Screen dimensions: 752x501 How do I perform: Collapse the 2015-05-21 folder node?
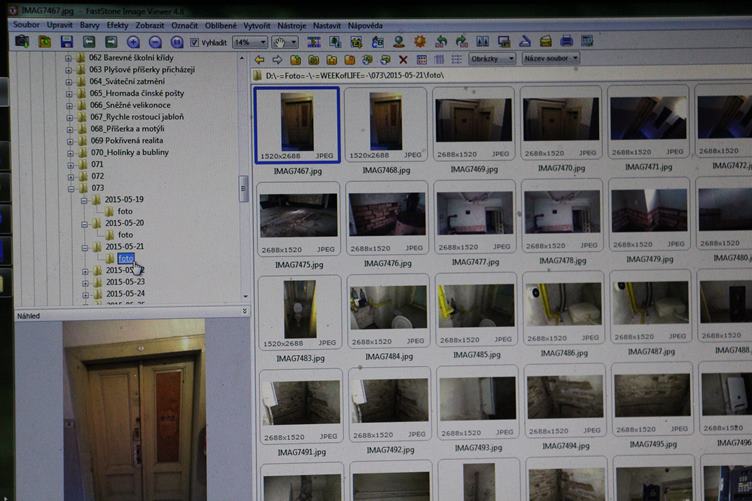[85, 247]
